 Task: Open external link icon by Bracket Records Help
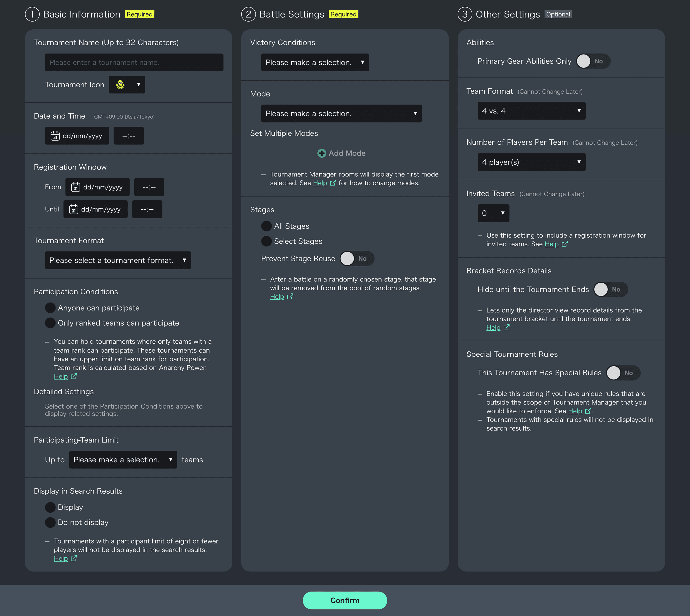(x=506, y=328)
